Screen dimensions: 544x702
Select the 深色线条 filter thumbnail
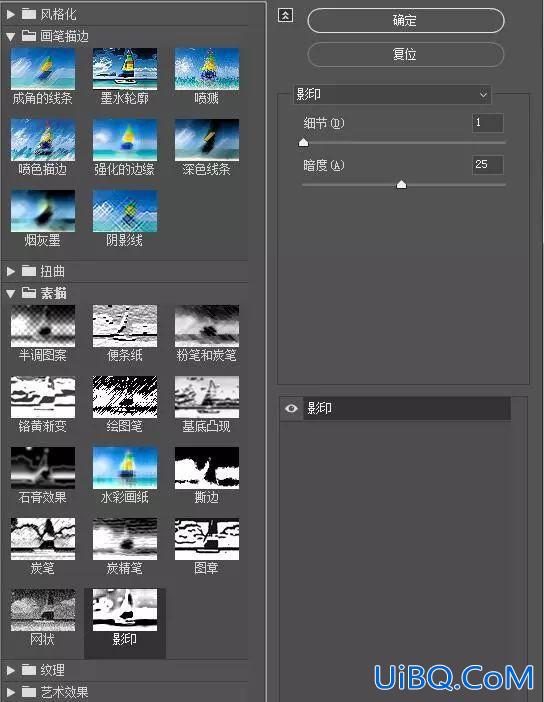click(x=207, y=140)
